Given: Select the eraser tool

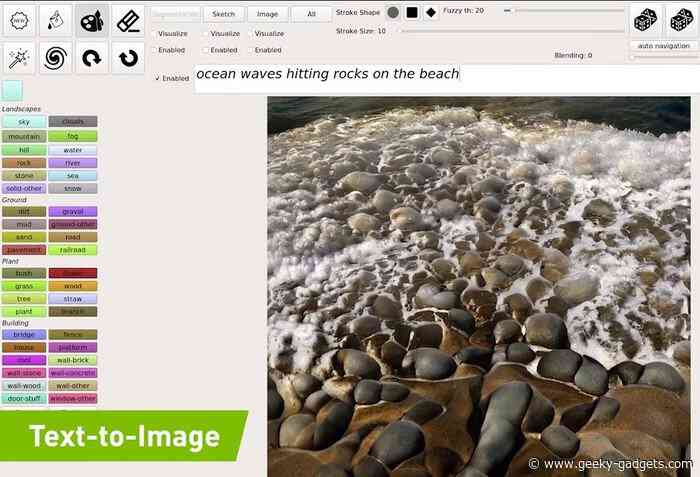Looking at the screenshot, I should pos(128,21).
